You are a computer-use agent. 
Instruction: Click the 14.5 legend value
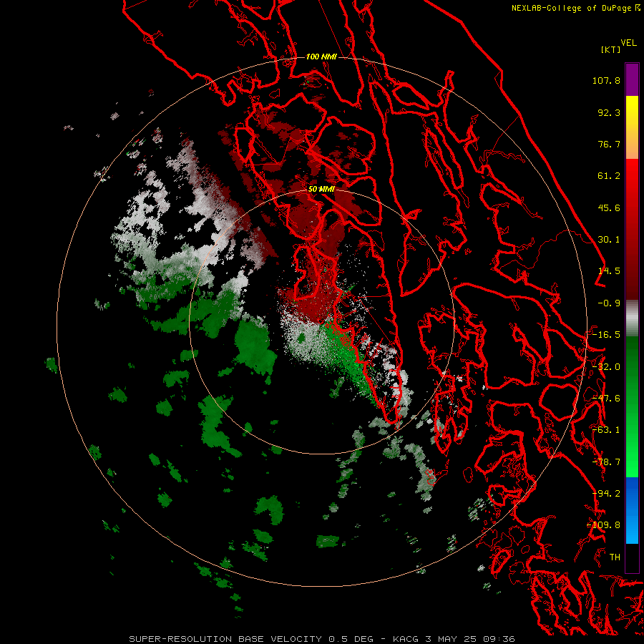pyautogui.click(x=609, y=271)
